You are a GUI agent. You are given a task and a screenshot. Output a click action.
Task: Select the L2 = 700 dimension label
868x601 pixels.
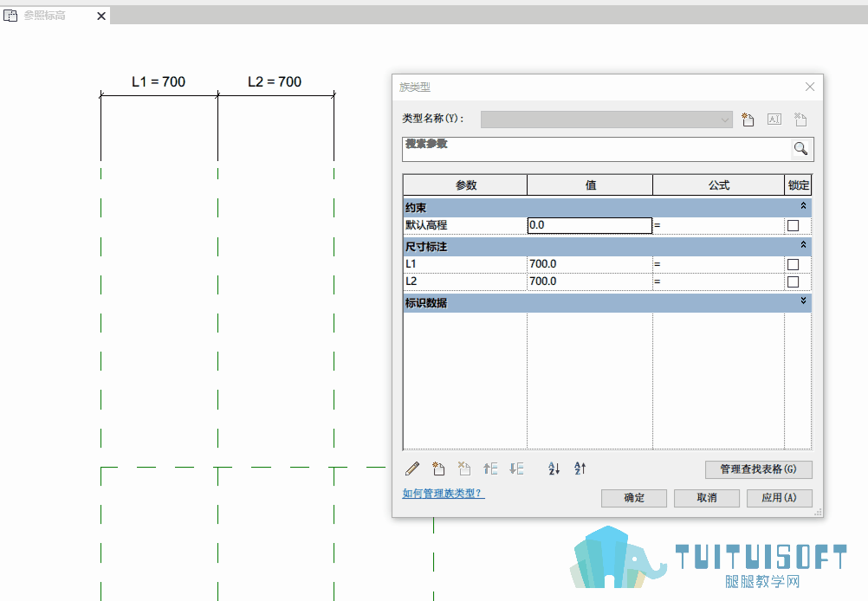coord(275,82)
